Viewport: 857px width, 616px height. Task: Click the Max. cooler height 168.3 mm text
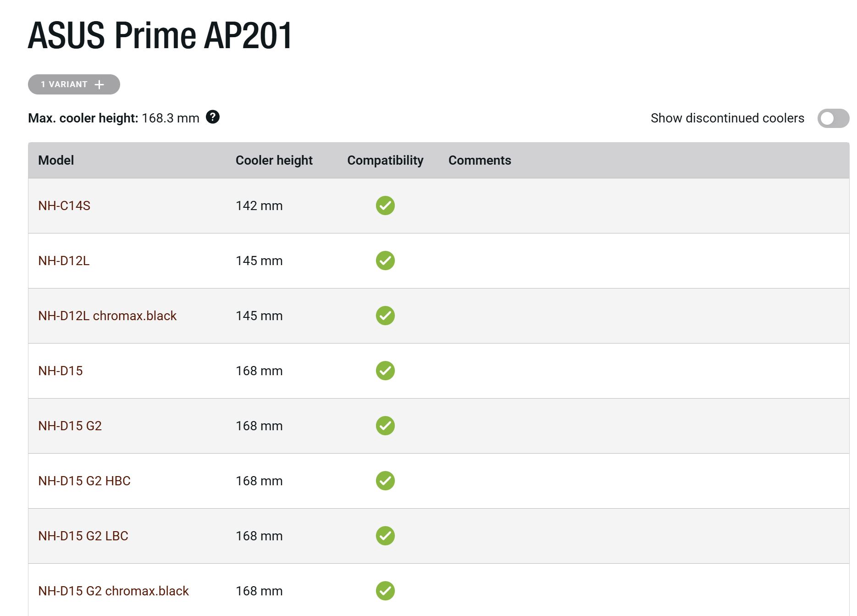pos(114,118)
